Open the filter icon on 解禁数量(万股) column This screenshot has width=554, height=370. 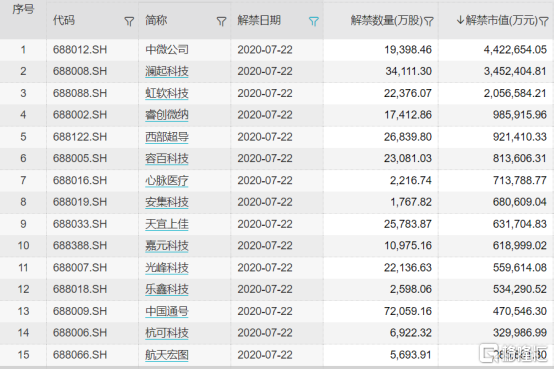[429, 22]
